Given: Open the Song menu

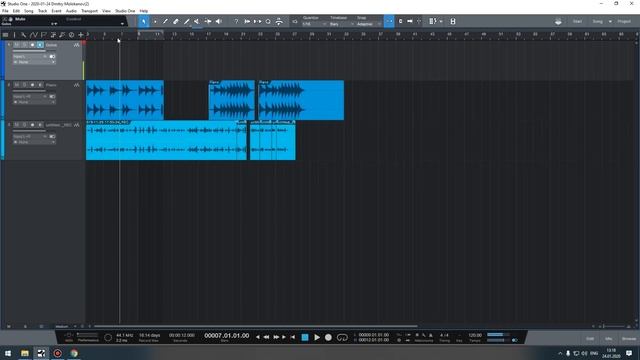Looking at the screenshot, I should click(x=29, y=11).
